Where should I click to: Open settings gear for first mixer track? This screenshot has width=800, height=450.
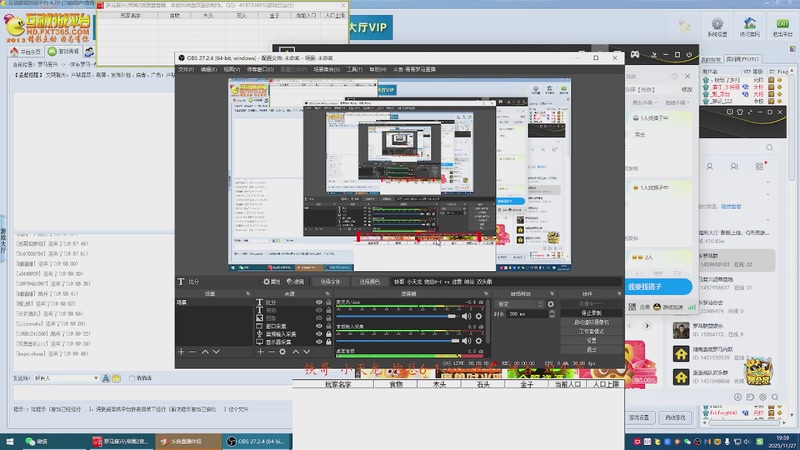pos(479,316)
